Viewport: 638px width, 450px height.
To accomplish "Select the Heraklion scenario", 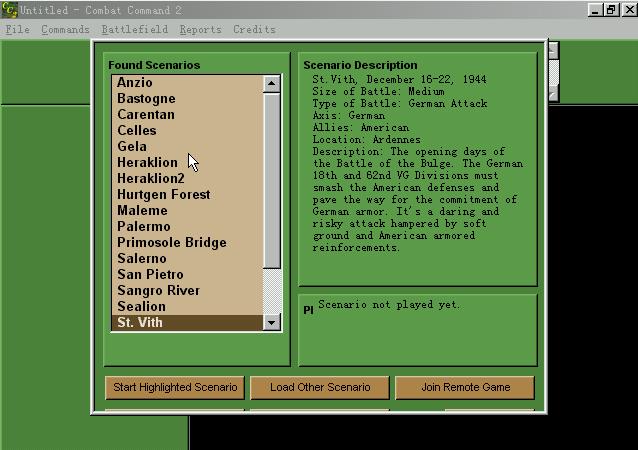I will point(187,162).
